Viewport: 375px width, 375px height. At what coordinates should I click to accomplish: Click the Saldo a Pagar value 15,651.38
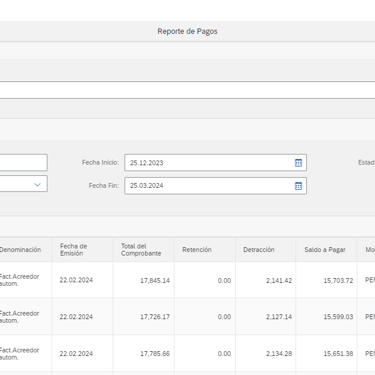pyautogui.click(x=338, y=354)
